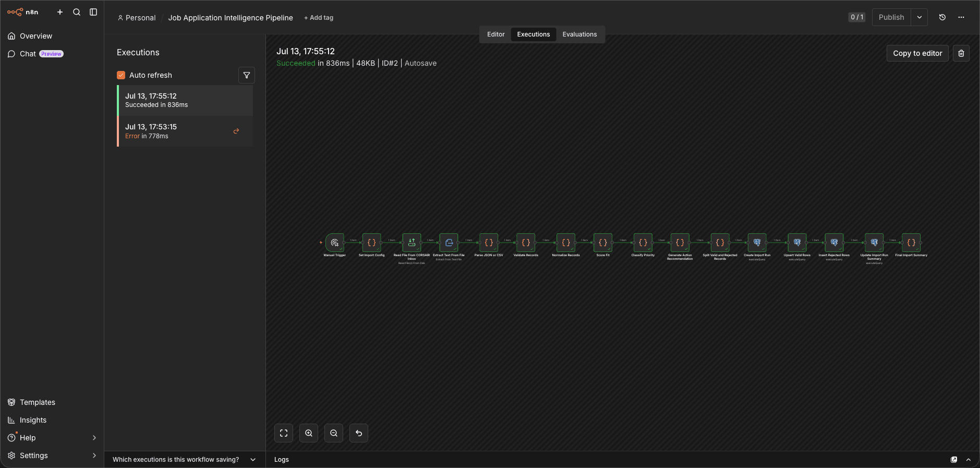This screenshot has width=980, height=468.
Task: Zoom in on the canvas
Action: pos(309,433)
